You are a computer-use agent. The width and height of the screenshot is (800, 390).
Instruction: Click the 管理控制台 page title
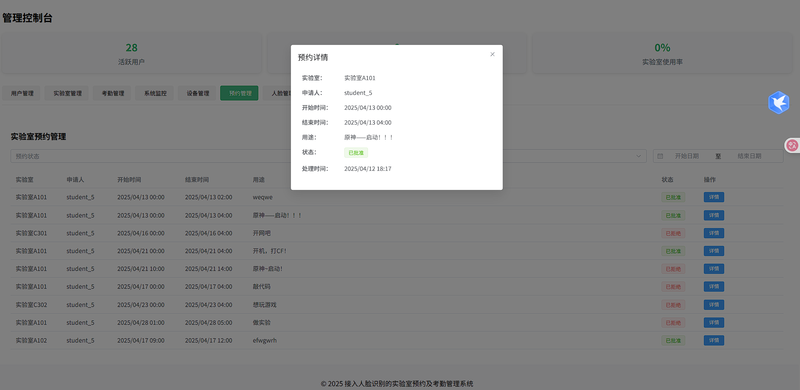coord(27,18)
